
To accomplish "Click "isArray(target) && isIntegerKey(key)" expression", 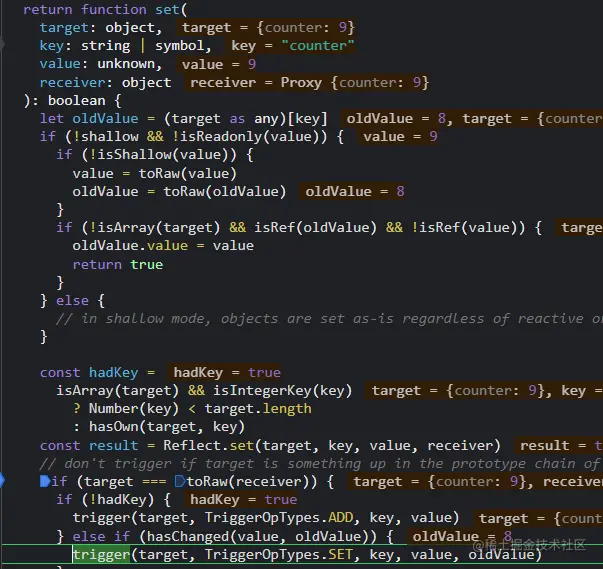I will coord(204,390).
